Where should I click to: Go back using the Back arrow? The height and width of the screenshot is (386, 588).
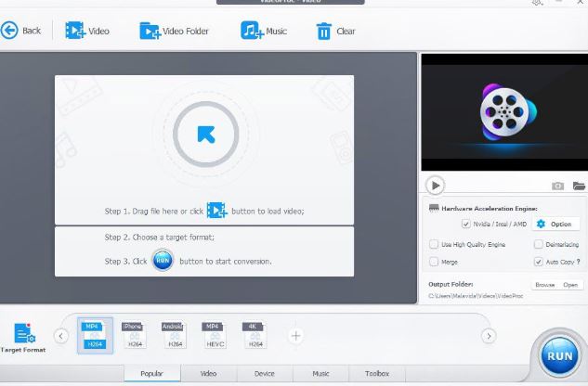tap(20, 31)
